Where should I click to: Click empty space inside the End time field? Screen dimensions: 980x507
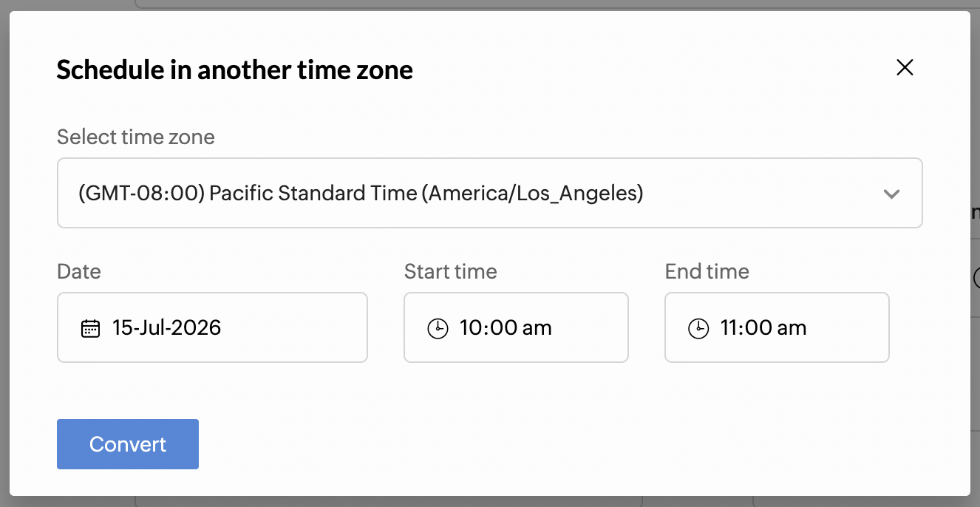[x=850, y=327]
